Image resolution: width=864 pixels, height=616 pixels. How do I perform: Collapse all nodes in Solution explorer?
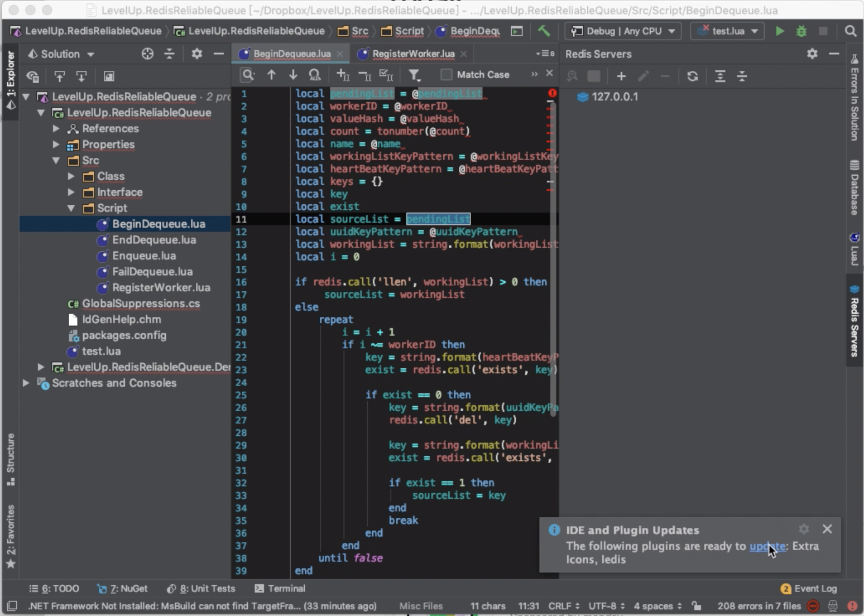[x=169, y=54]
